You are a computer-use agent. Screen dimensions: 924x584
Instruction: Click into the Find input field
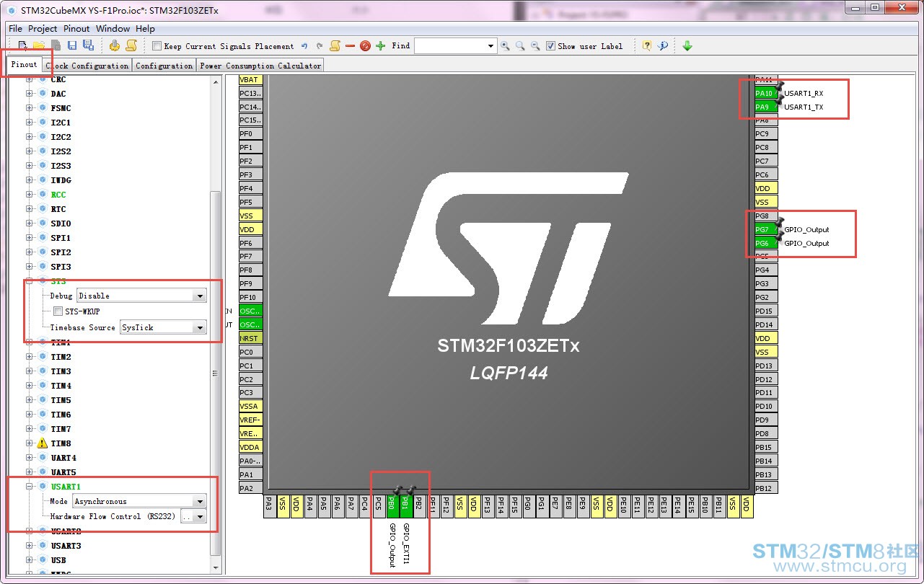(450, 46)
